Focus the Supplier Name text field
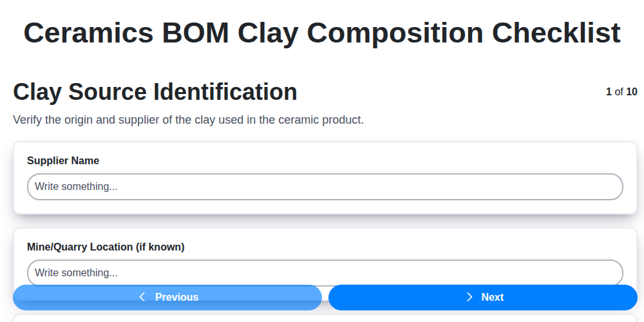This screenshot has height=322, width=644. click(325, 187)
